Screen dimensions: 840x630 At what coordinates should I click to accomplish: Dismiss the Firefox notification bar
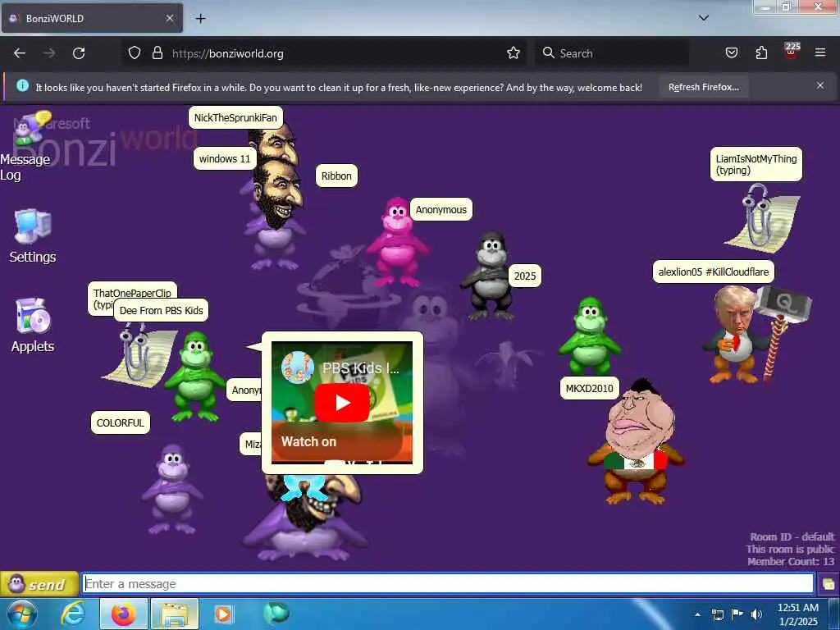[x=820, y=85]
